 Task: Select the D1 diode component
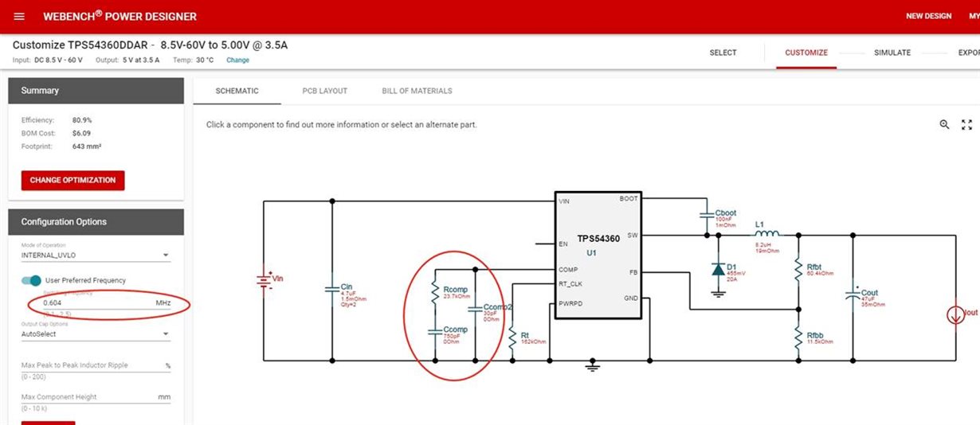coord(718,271)
